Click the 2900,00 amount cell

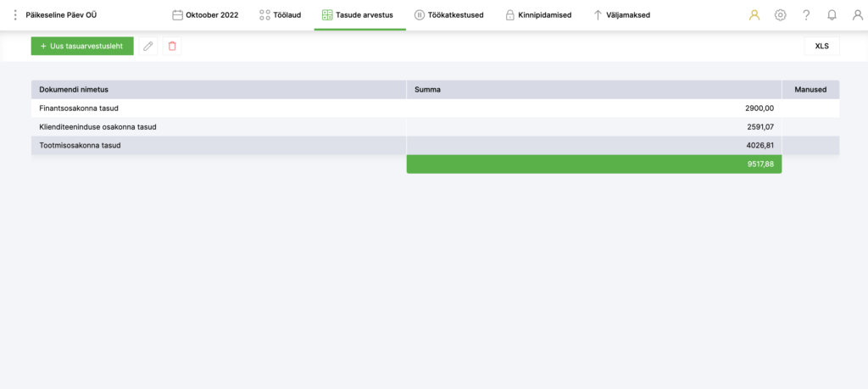[x=594, y=108]
